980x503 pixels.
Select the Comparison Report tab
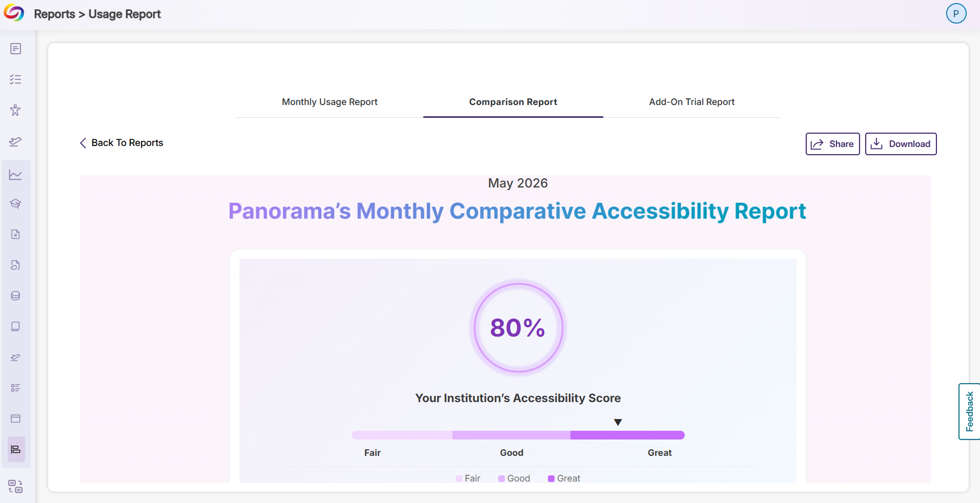click(x=513, y=102)
